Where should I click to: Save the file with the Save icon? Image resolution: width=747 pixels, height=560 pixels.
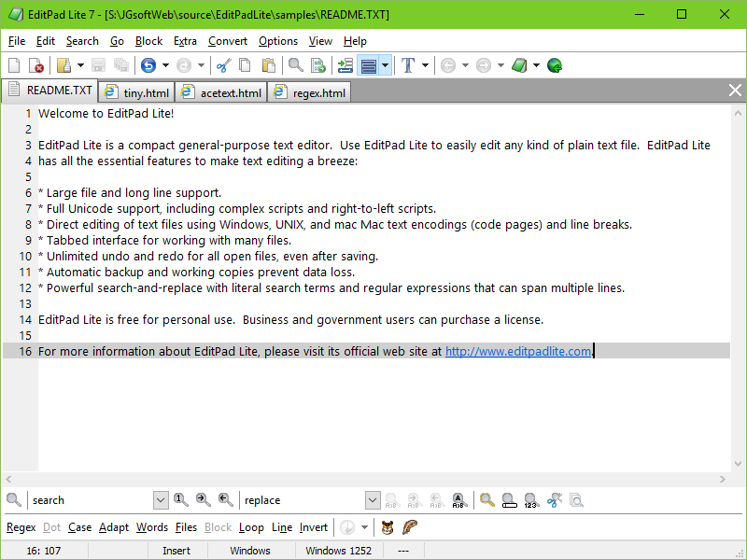point(98,65)
